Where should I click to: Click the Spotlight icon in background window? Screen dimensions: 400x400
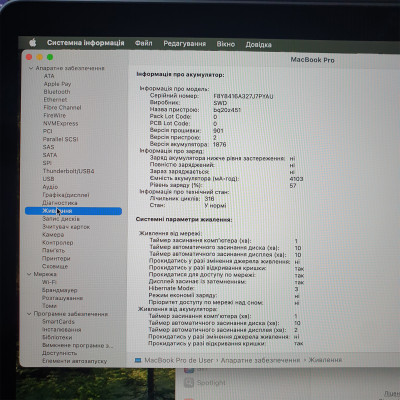[x=189, y=383]
